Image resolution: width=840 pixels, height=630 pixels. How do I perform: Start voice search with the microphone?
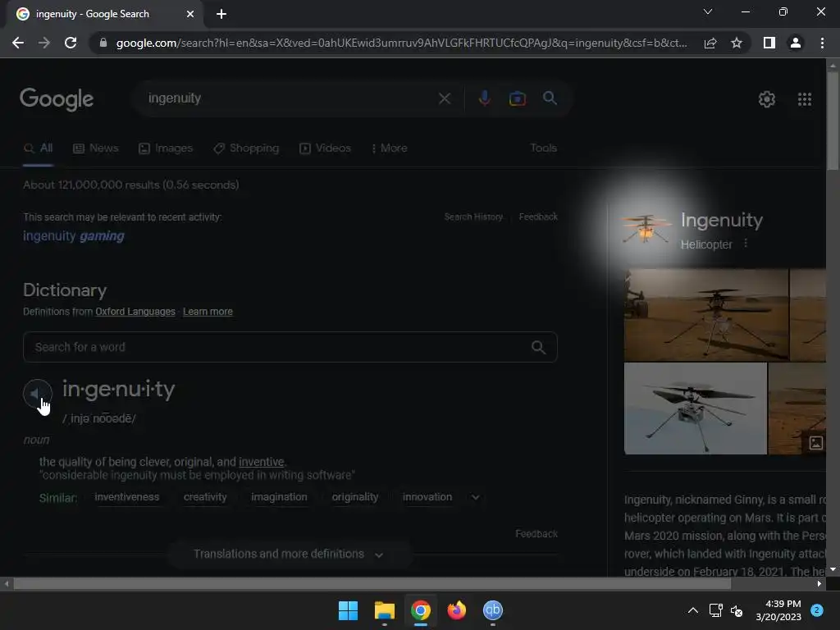484,98
